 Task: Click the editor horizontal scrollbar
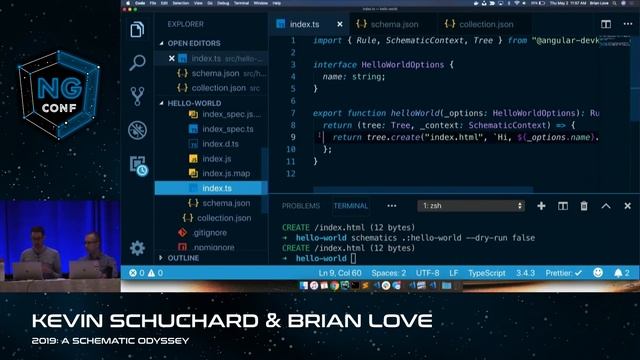423,190
